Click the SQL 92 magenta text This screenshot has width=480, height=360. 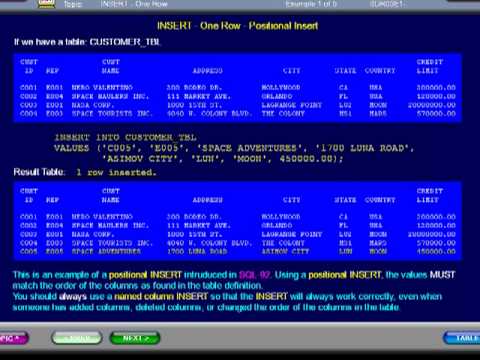pos(255,275)
